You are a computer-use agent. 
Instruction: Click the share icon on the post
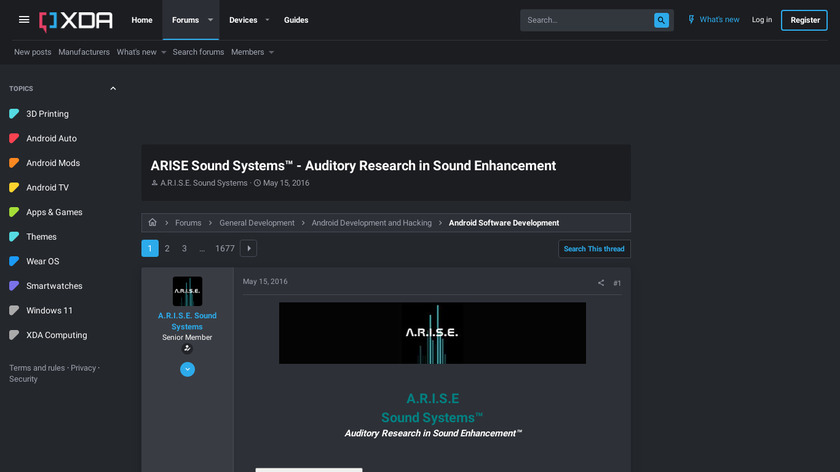[601, 283]
